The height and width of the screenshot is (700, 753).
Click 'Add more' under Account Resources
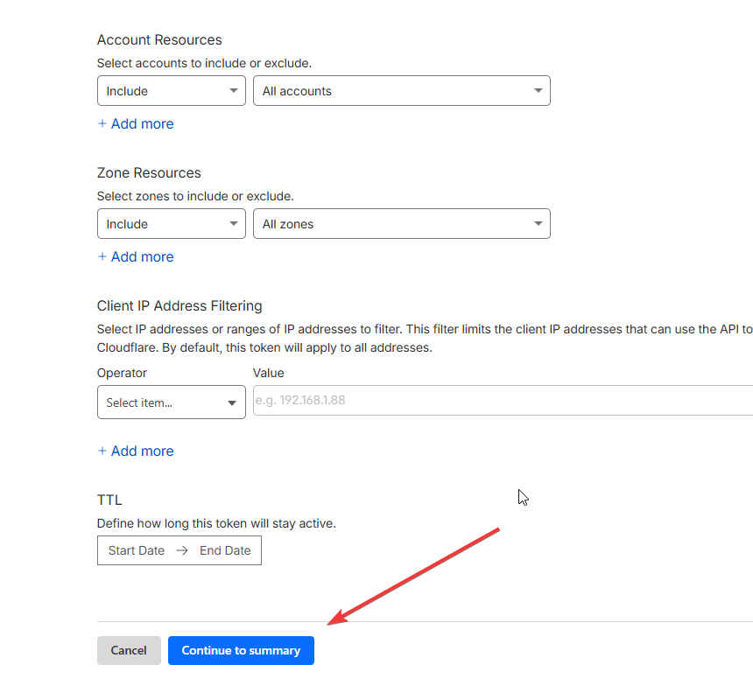142,124
